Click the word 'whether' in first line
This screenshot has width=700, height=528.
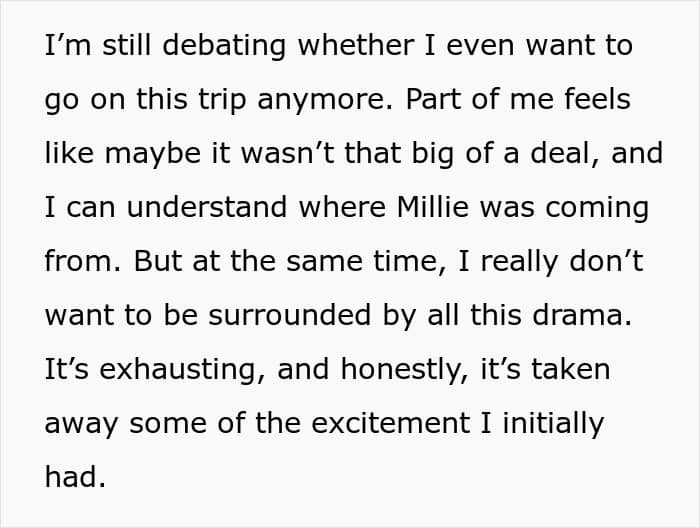click(356, 45)
